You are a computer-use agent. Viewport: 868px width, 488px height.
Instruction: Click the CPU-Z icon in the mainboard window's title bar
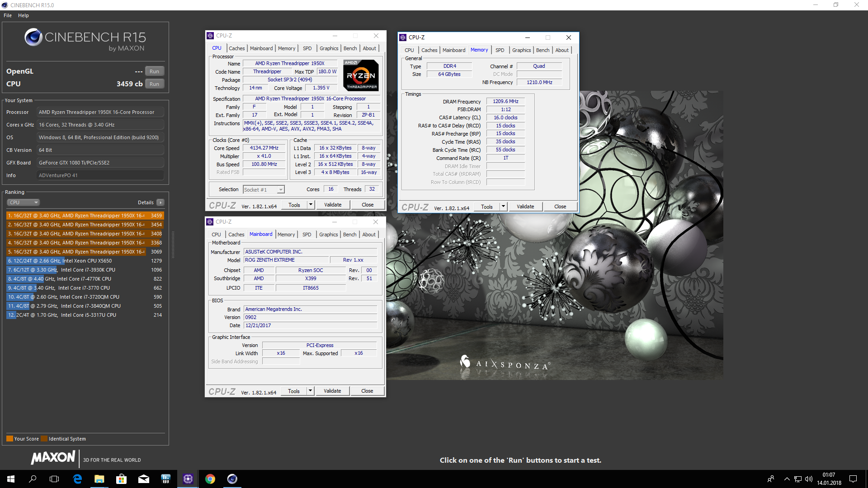tap(210, 222)
